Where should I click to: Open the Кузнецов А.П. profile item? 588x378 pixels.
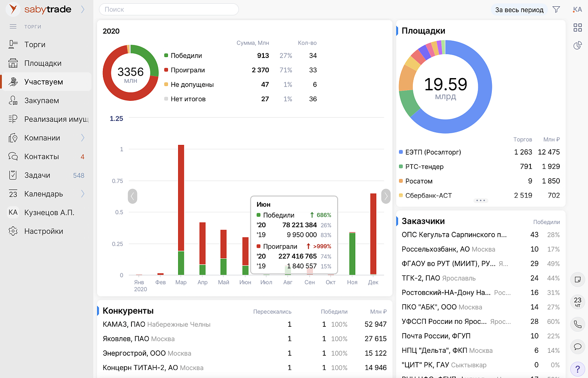pos(46,213)
